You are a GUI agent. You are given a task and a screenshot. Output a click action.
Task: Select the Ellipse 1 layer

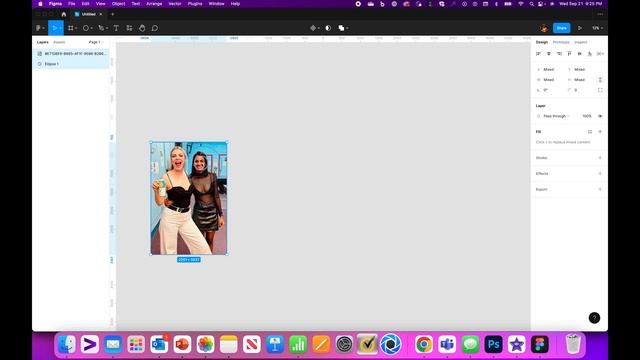(71, 64)
